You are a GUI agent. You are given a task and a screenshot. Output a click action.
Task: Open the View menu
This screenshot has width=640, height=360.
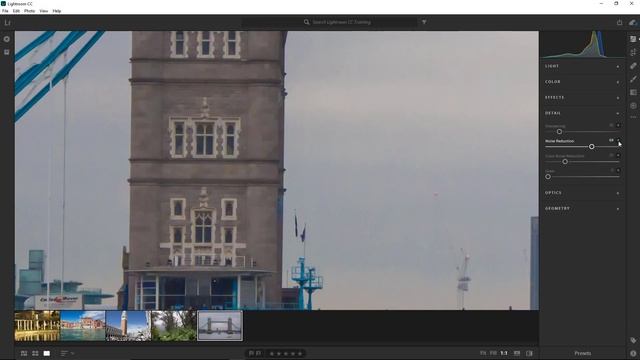[x=44, y=11]
